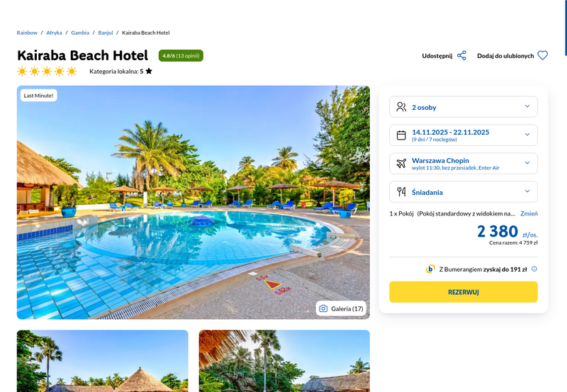Click the share icon next to Udostępnij

461,56
